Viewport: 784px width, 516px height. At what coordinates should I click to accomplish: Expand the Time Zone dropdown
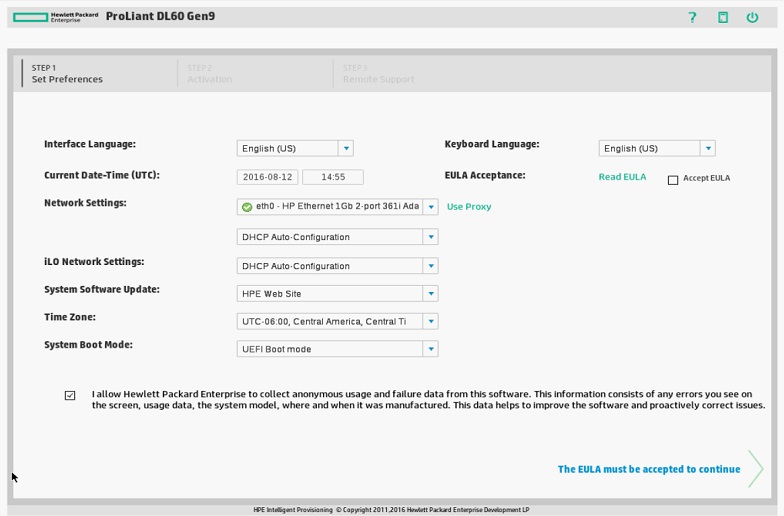coord(430,322)
